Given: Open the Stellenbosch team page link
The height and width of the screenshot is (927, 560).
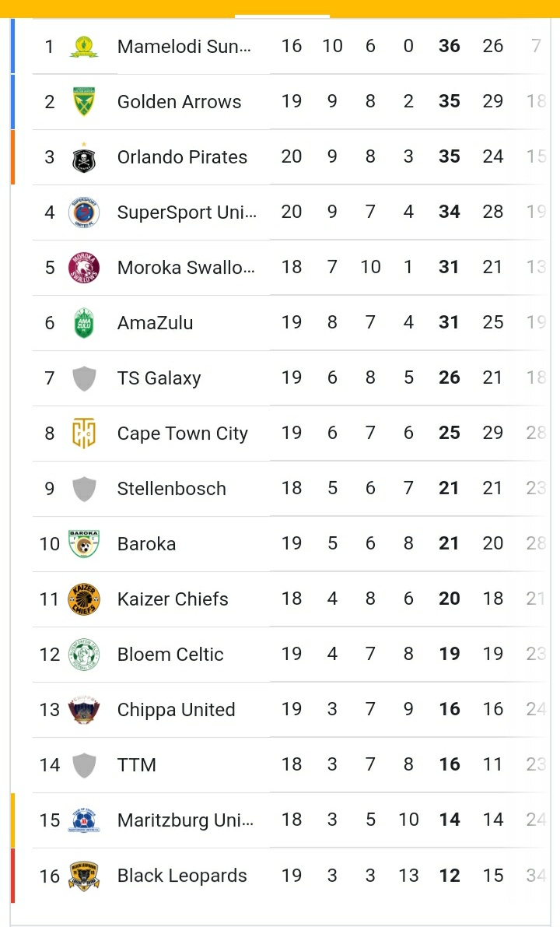Looking at the screenshot, I should [x=171, y=489].
